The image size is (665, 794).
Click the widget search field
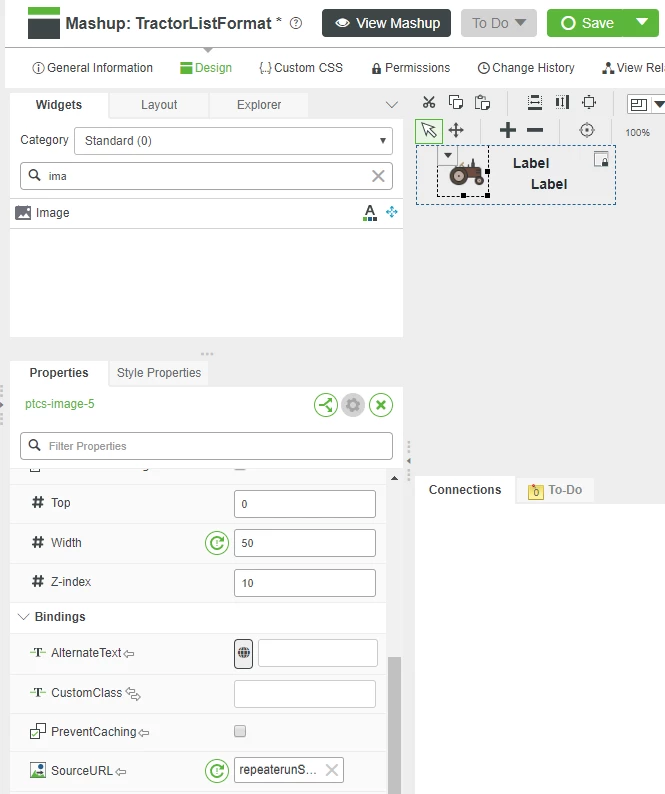(206, 176)
